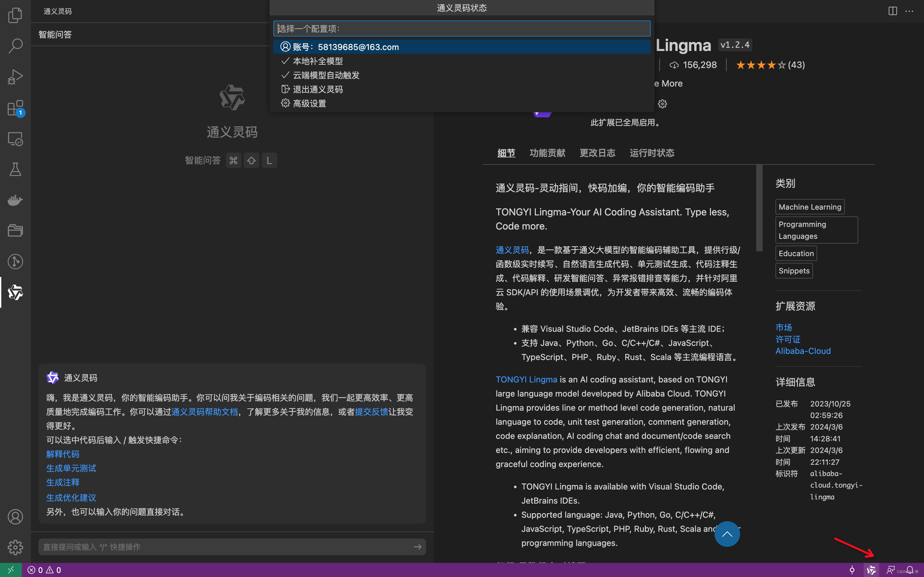Open the Extensions view with badge
The height and width of the screenshot is (577, 924).
point(15,108)
